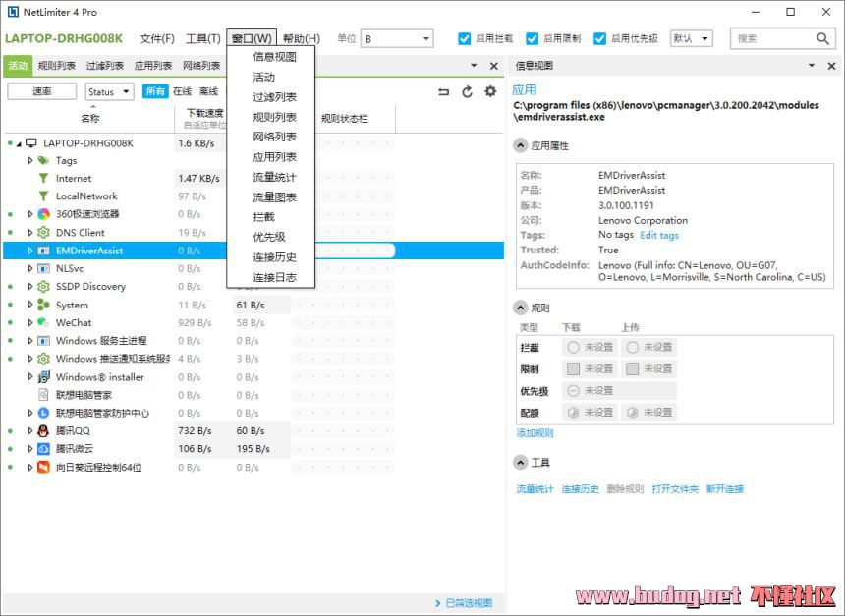The height and width of the screenshot is (616, 845).
Task: Click the 添加规则 link
Action: tap(535, 432)
